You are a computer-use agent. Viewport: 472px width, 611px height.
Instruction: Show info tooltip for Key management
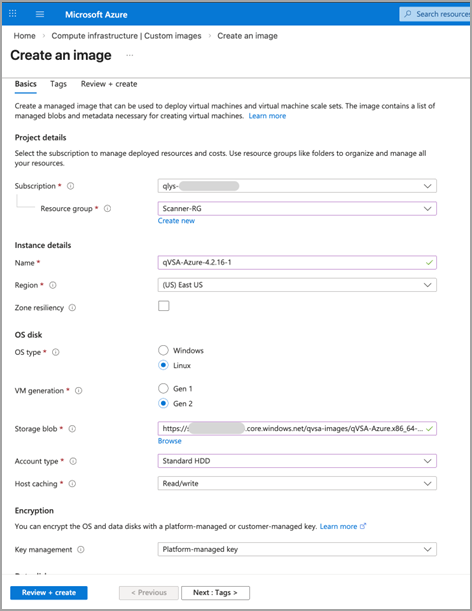click(81, 549)
